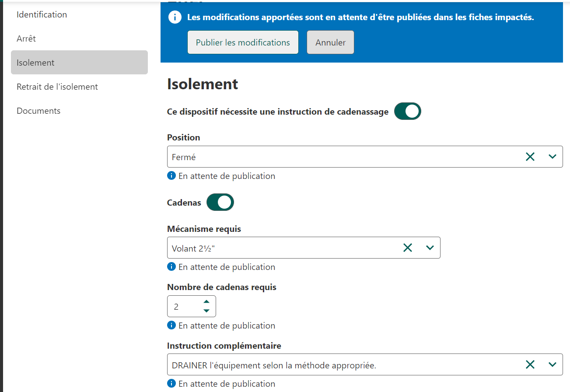Click the info icon under Nombre de cadenas
570x392 pixels.
[171, 325]
